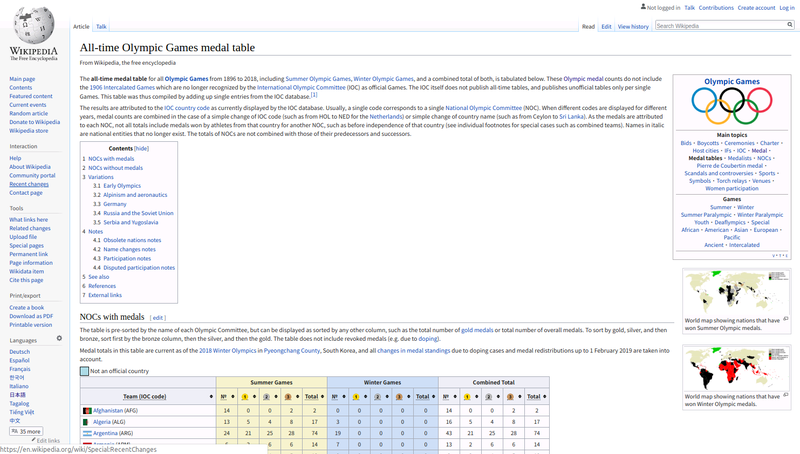Click the Summer Games bronze medal icon

288,396
